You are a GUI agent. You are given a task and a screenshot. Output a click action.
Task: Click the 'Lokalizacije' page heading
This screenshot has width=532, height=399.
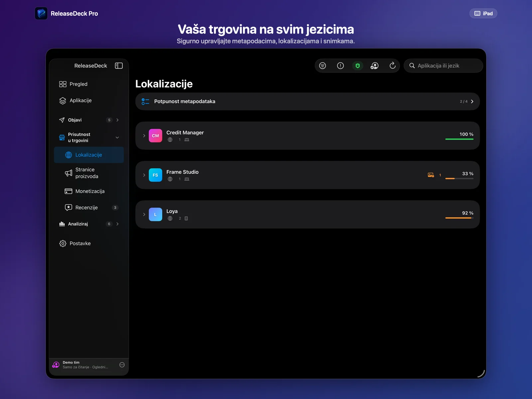pos(164,84)
